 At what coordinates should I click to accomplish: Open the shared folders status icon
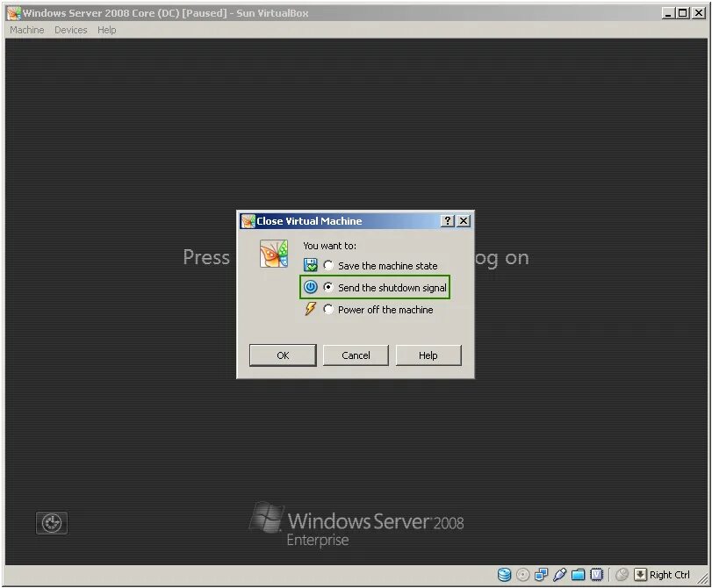pos(578,575)
